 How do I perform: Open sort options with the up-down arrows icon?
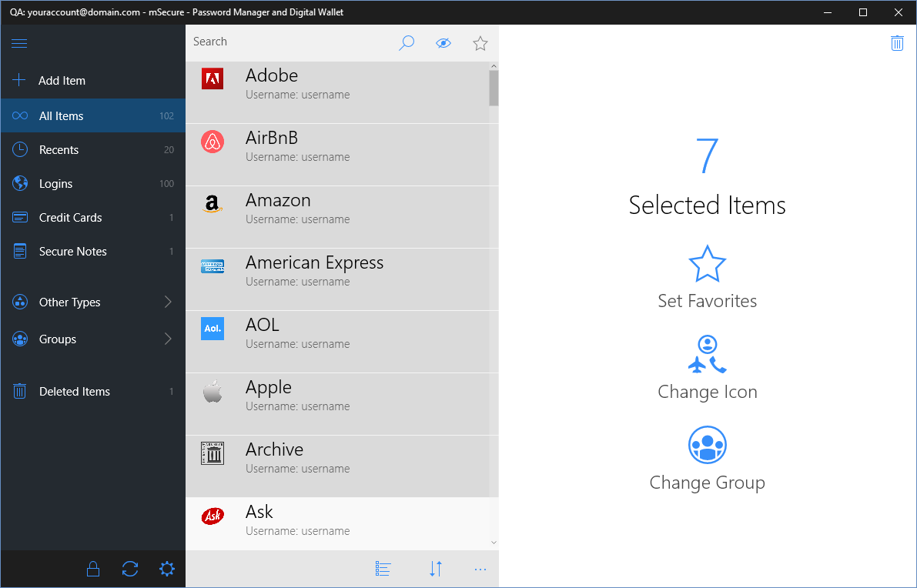(x=436, y=569)
